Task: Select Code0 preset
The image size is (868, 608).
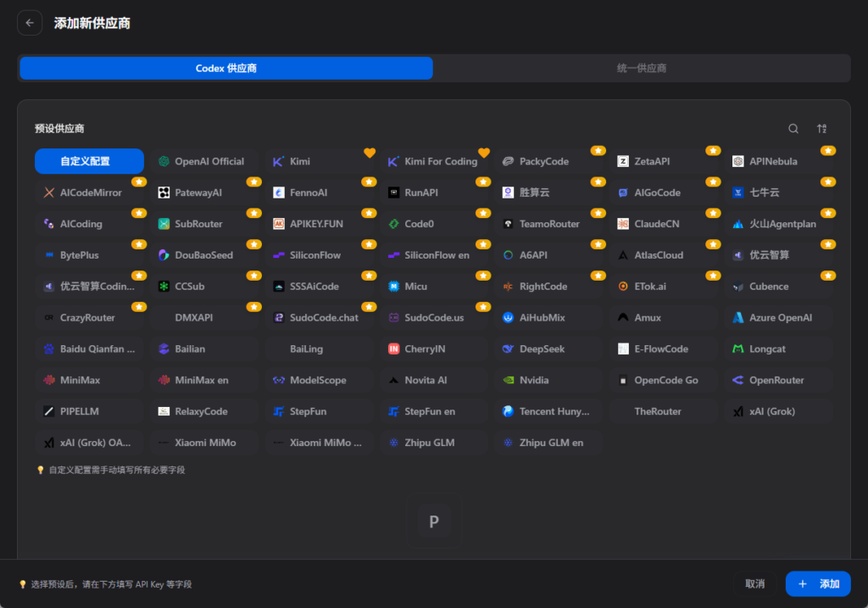Action: 434,224
